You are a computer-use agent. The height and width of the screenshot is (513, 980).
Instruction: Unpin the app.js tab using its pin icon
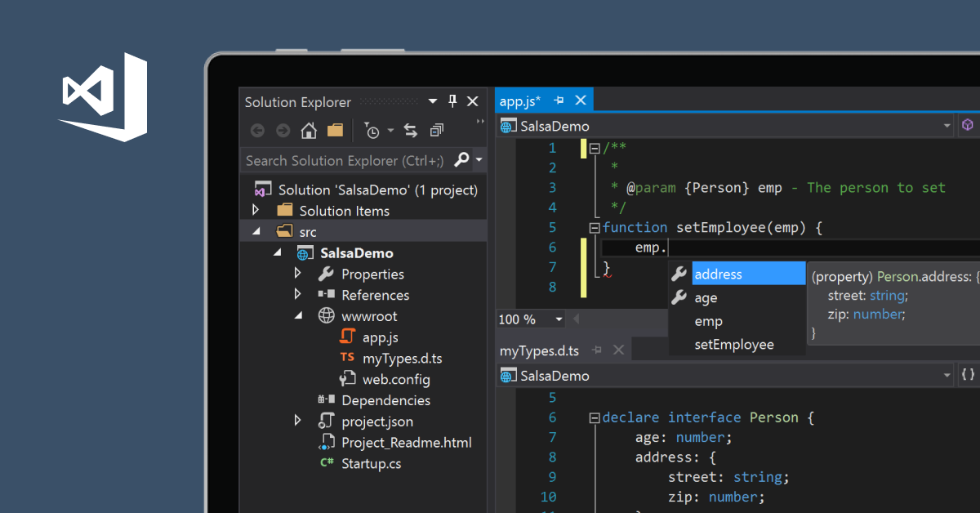point(561,100)
